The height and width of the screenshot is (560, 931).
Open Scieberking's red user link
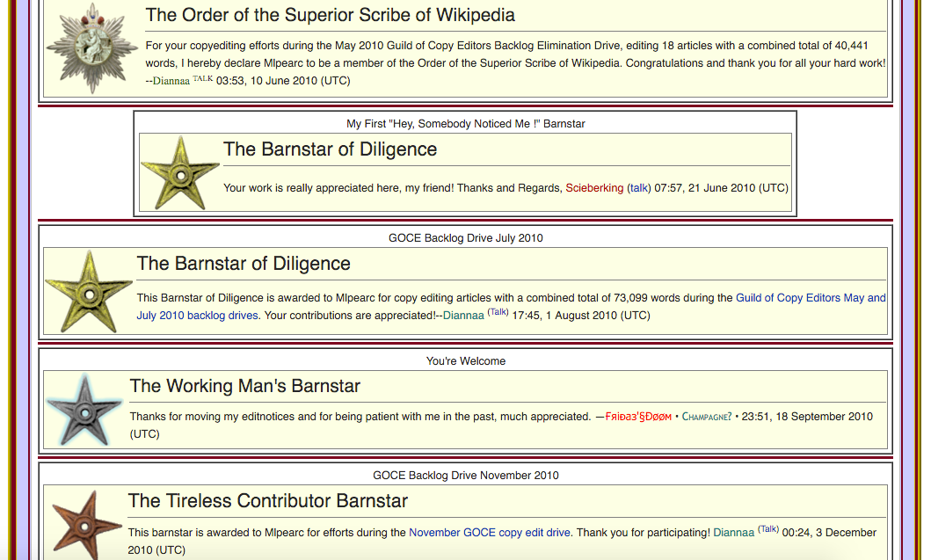point(594,187)
